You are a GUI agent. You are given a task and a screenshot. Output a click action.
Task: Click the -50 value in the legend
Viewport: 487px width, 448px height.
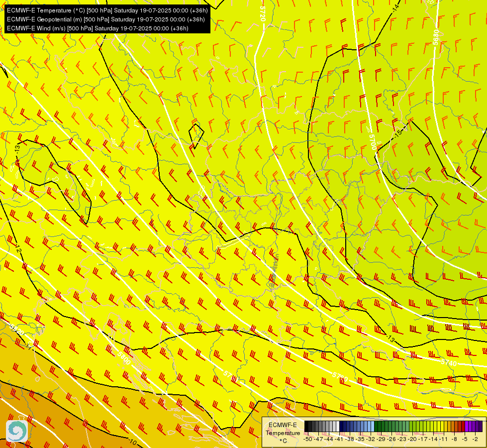tap(308, 439)
